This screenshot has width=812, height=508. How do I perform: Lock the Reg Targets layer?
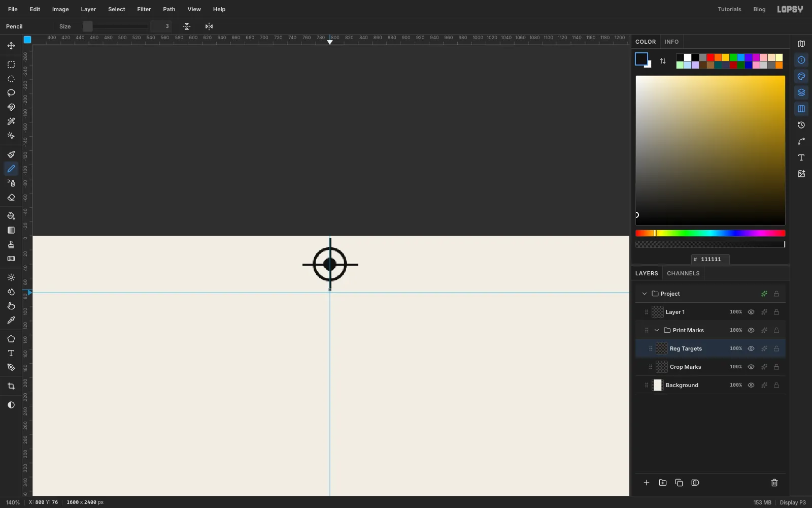pos(776,348)
